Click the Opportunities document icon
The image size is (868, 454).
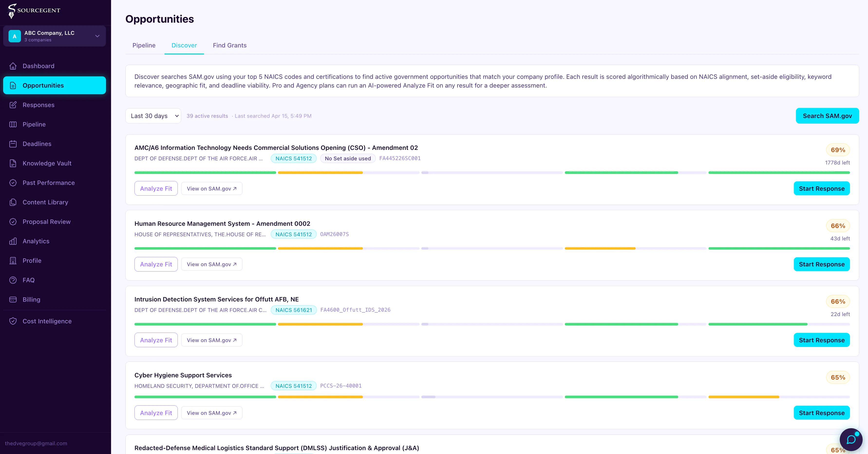(13, 85)
